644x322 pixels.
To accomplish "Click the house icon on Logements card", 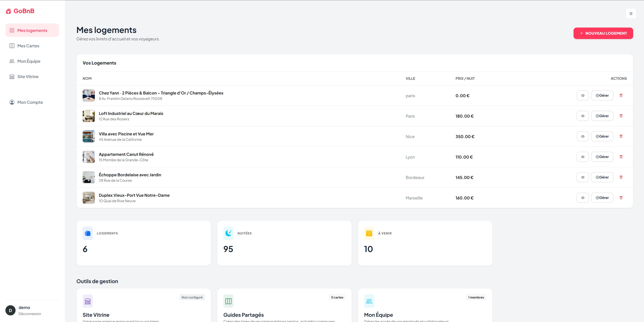I will [87, 233].
